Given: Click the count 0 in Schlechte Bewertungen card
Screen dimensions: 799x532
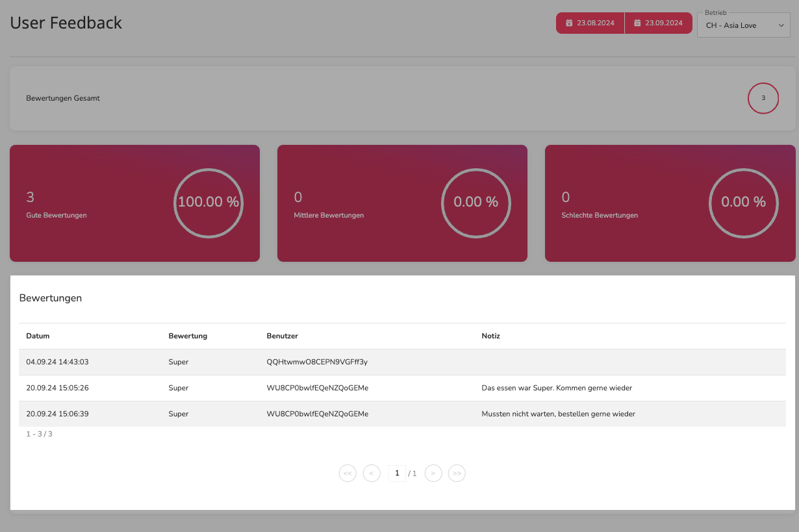Looking at the screenshot, I should [x=566, y=197].
